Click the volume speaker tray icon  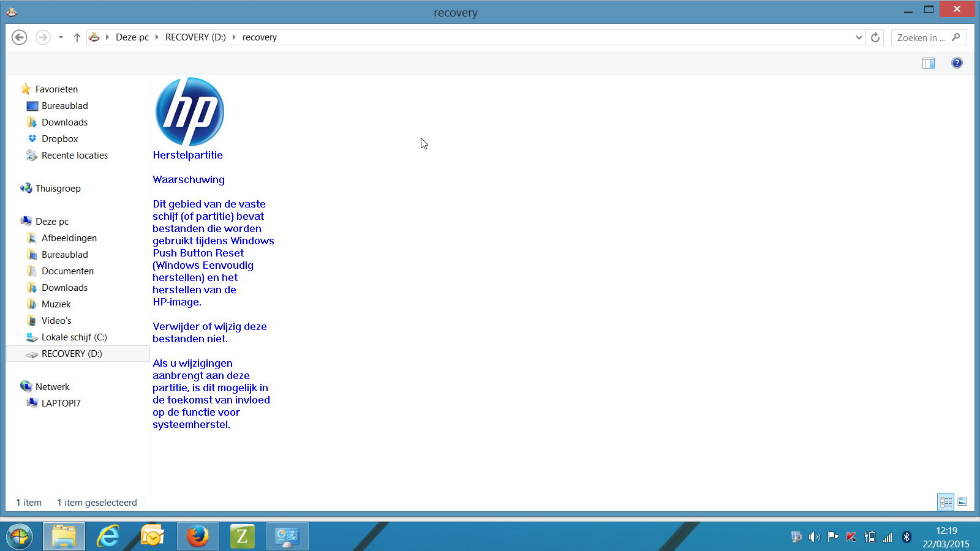pyautogui.click(x=814, y=537)
